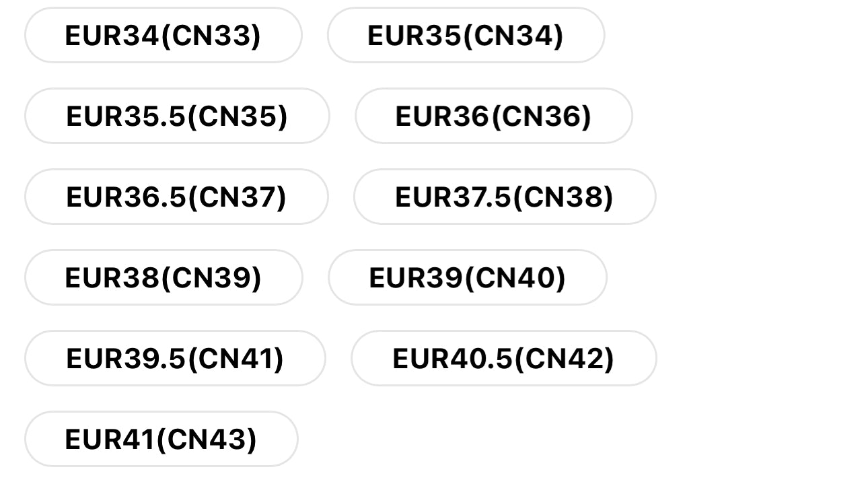
Task: Select size EUR34(CN33)
Action: pos(164,35)
